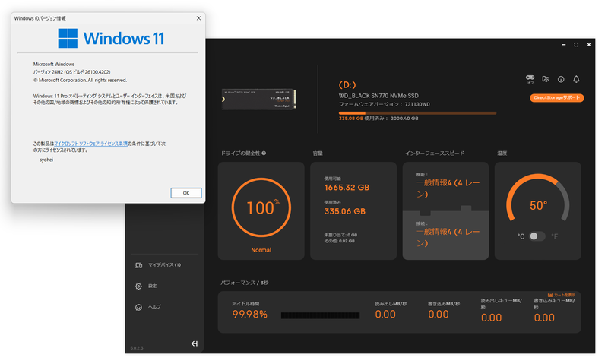Click the DirectStorageサポート badge
Image resolution: width=608 pixels, height=364 pixels.
tap(557, 98)
